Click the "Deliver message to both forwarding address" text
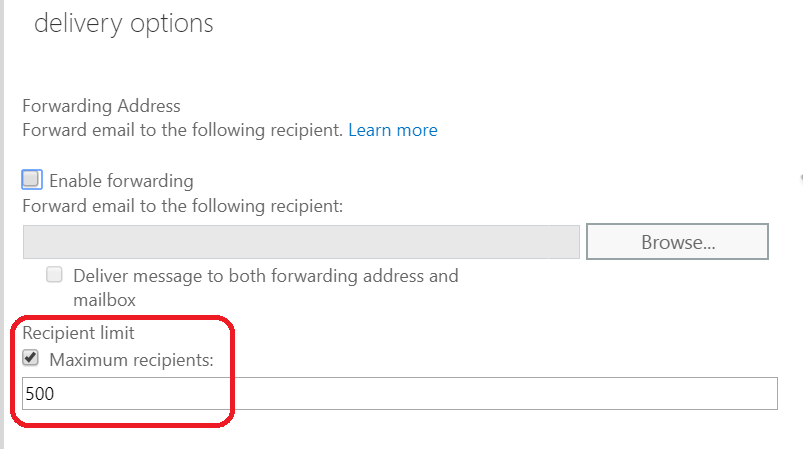The width and height of the screenshot is (803, 449). (266, 276)
